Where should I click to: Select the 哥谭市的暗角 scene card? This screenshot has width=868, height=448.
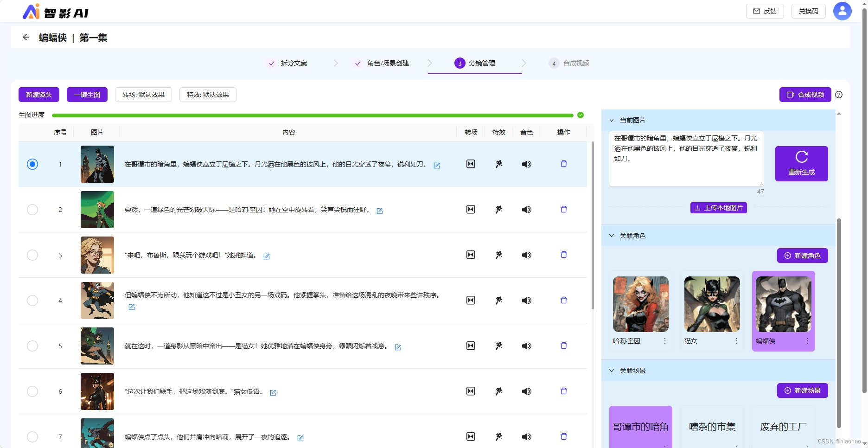[640, 427]
